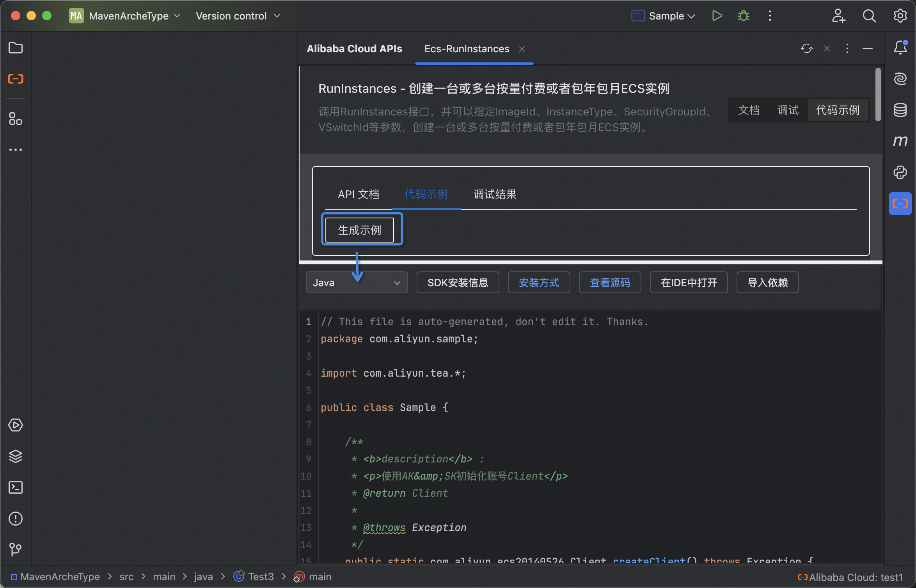The width and height of the screenshot is (916, 588).
Task: Open the API 文档 inner tab
Action: (359, 195)
